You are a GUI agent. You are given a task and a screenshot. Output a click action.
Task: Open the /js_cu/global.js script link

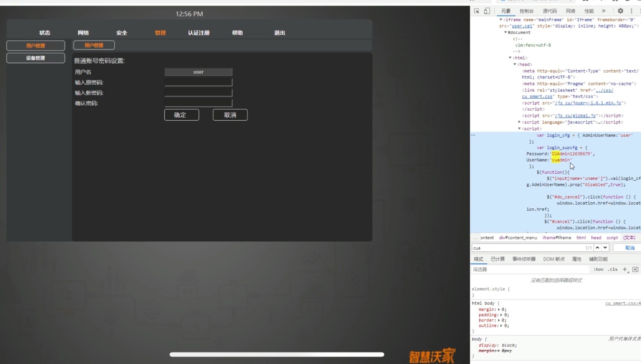575,116
